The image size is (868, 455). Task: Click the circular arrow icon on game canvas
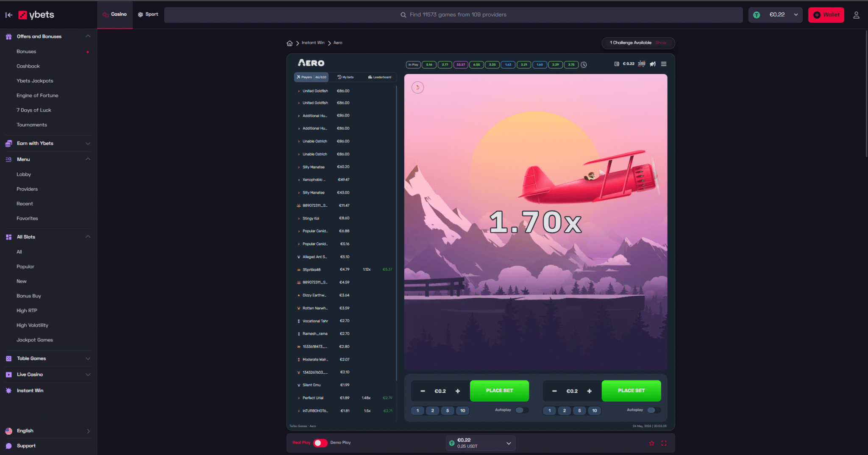417,87
